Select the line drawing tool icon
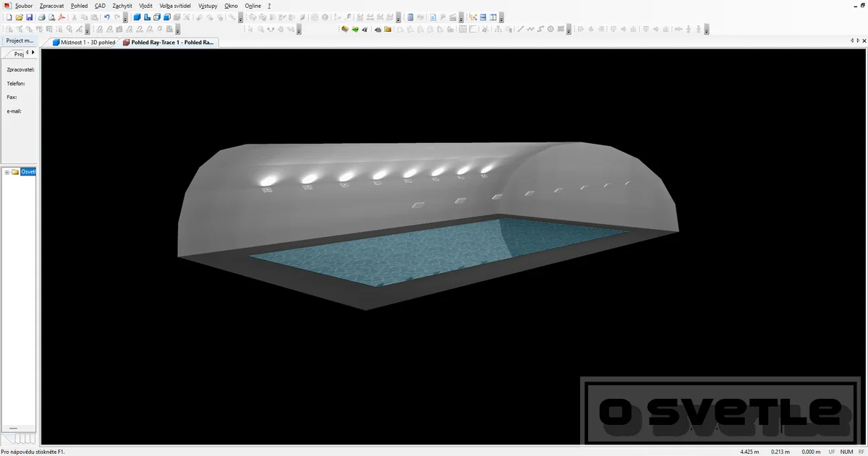Image resolution: width=868 pixels, height=456 pixels. pyautogui.click(x=521, y=30)
